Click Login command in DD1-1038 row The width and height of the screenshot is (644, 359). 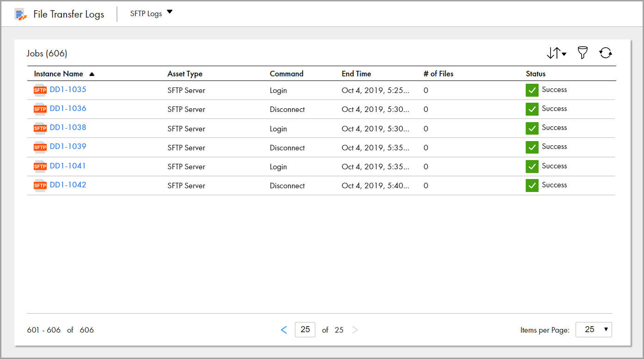(278, 129)
